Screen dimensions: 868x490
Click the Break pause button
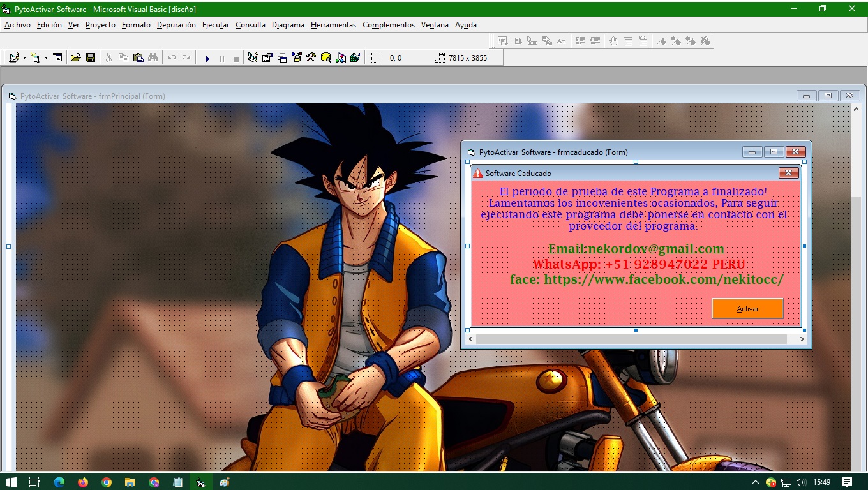pos(221,58)
